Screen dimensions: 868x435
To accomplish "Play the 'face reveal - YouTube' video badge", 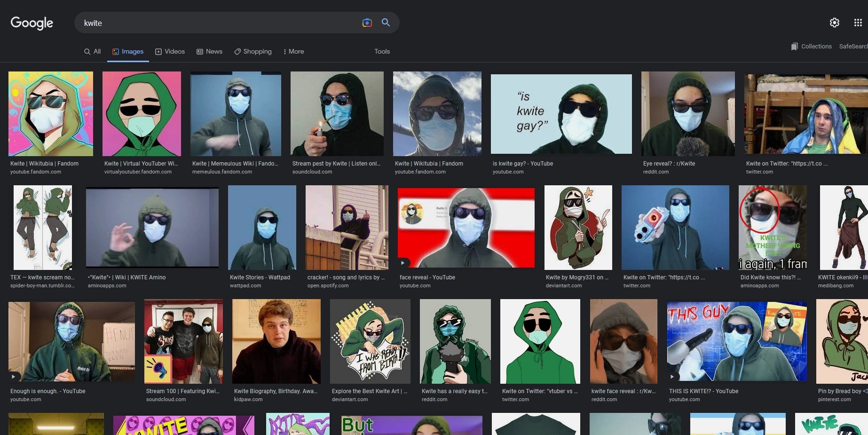I will 402,263.
